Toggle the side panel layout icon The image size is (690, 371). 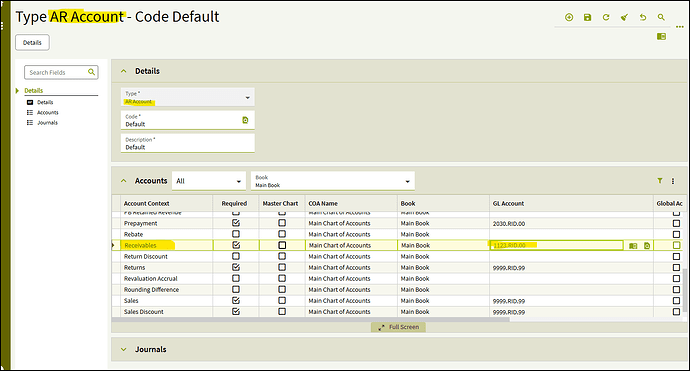(x=661, y=37)
